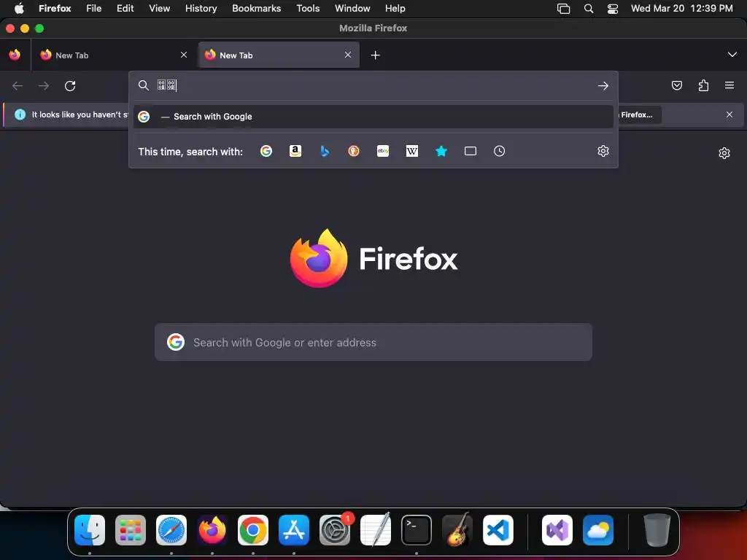Open the Help menu
747x560 pixels.
pyautogui.click(x=395, y=8)
